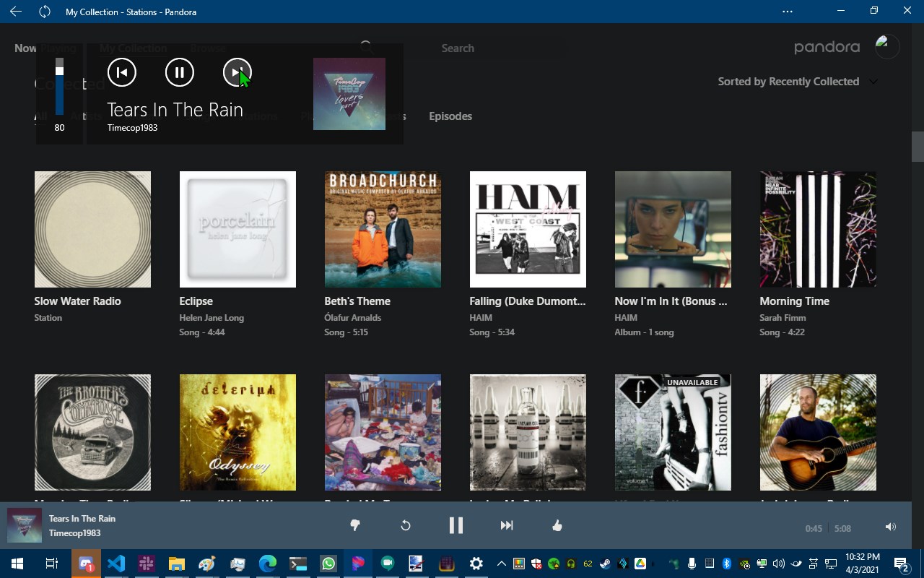Go to artist Helen Jane Long
The width and height of the screenshot is (924, 578).
[212, 318]
